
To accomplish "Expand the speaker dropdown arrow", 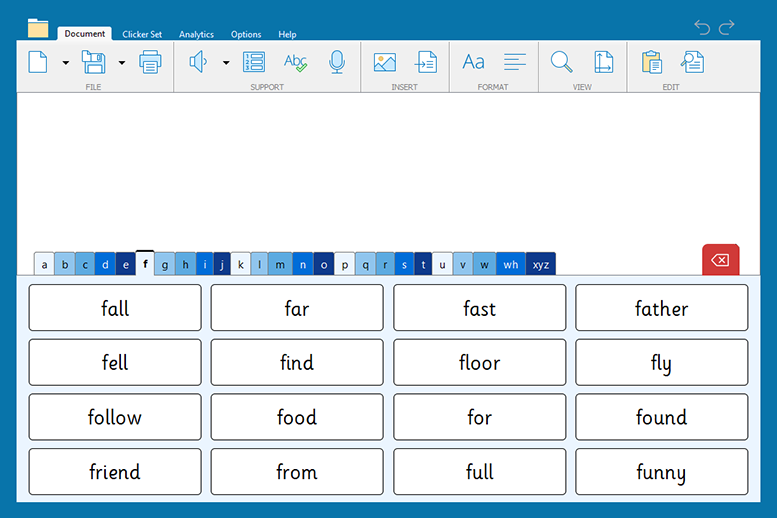I will pos(226,63).
